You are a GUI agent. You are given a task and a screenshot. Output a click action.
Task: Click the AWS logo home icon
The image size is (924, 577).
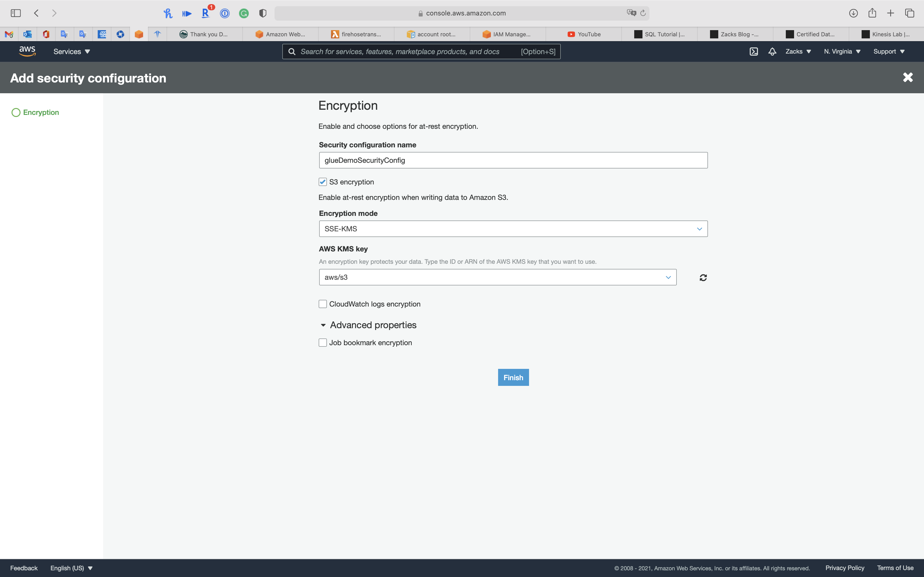click(27, 51)
